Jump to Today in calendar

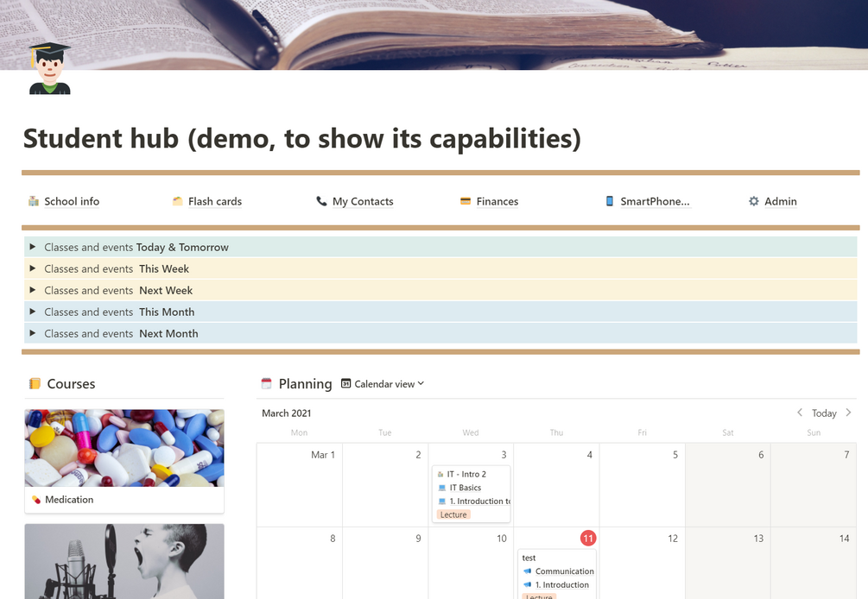824,413
